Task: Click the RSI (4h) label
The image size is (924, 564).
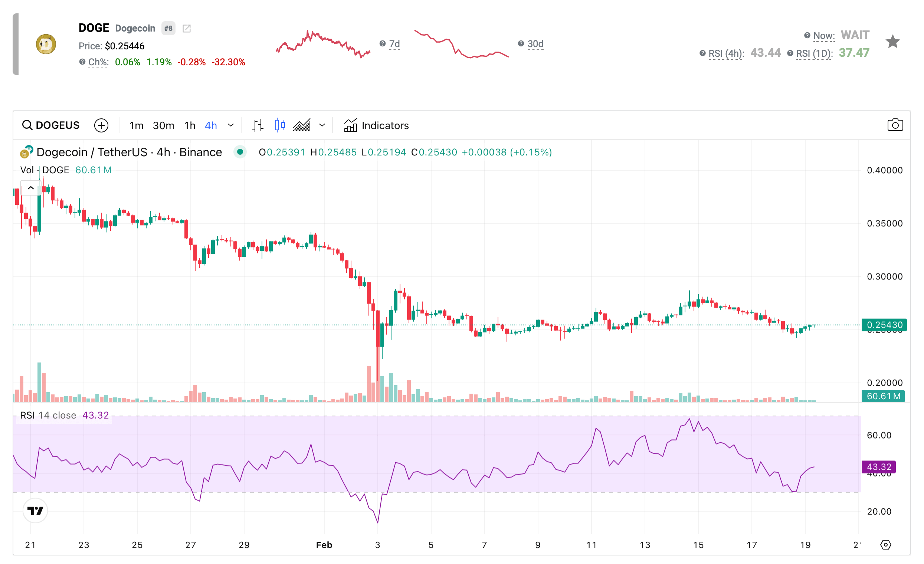Action: (x=726, y=54)
